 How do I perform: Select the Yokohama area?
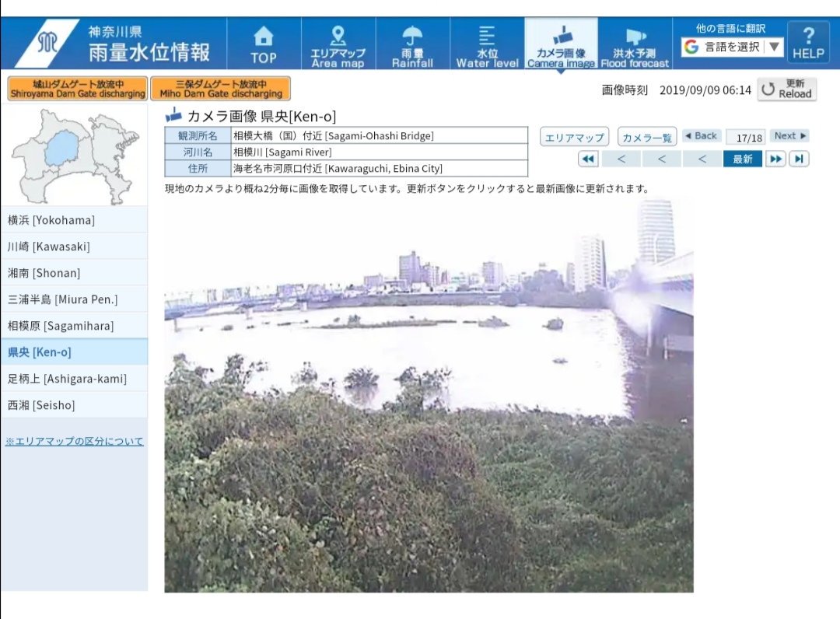75,220
